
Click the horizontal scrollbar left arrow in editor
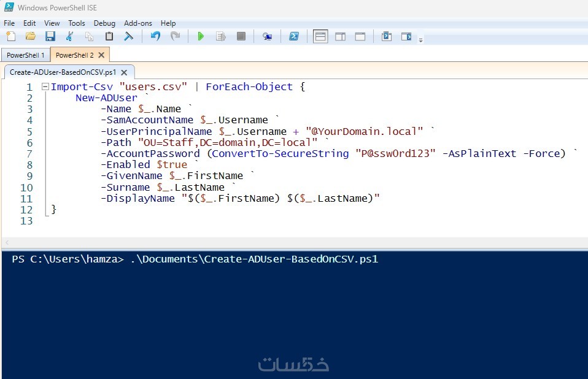tap(7, 243)
